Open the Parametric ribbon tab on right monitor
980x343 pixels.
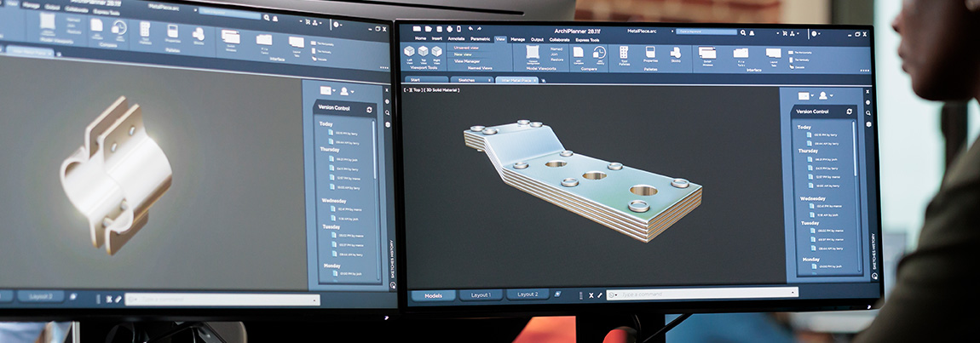(x=480, y=39)
